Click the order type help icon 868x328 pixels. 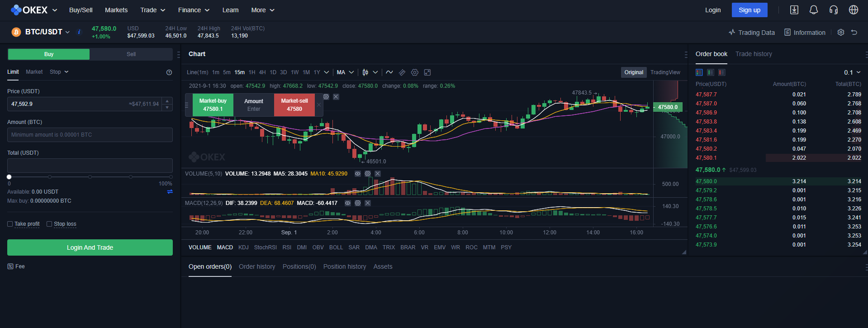point(169,72)
